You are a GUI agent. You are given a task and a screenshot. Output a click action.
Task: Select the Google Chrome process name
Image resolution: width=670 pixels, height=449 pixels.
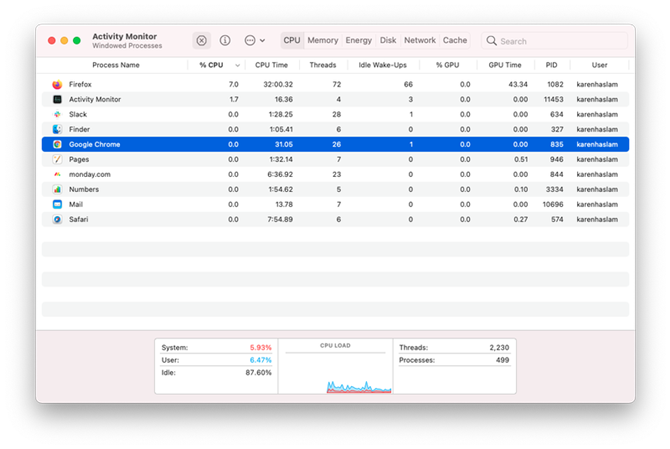point(94,144)
